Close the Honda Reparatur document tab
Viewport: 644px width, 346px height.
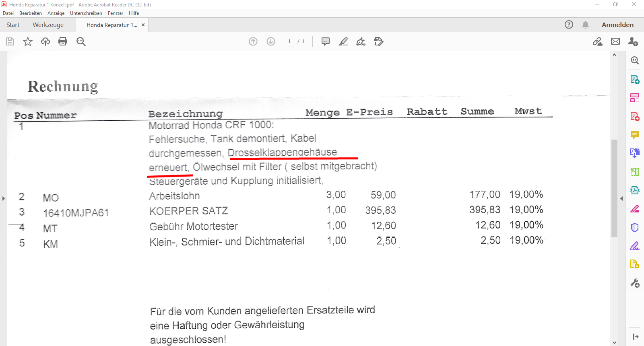click(143, 25)
